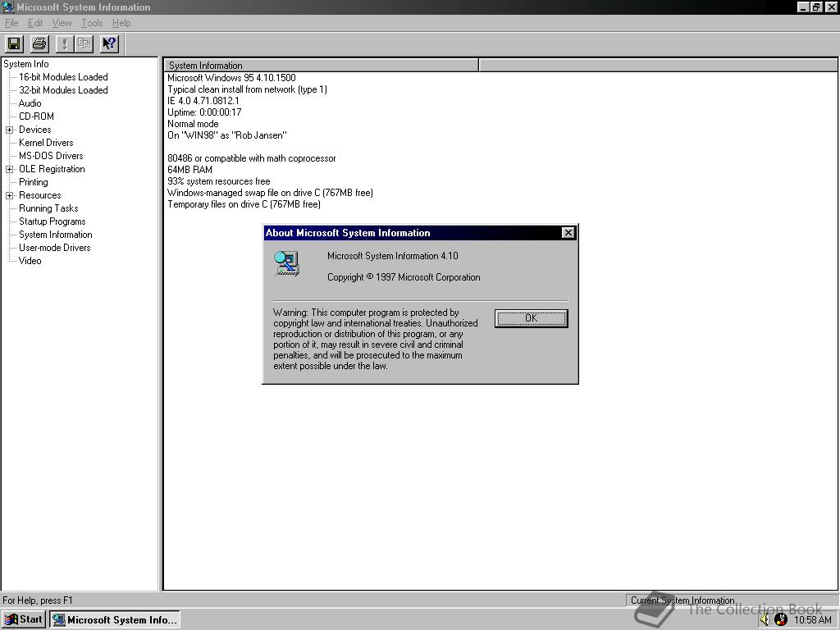Click the Typical clean install from network line

point(247,89)
